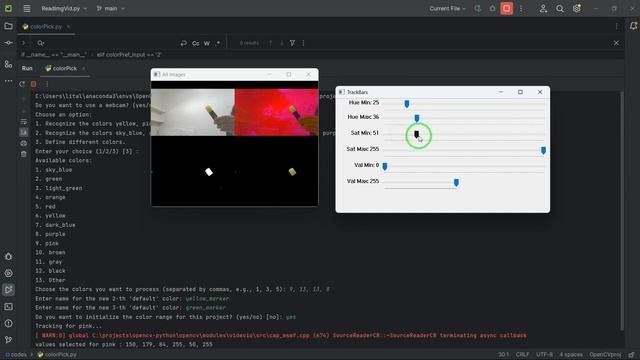Toggle soft-wrap in the run console
This screenshot has width=640, height=360.
[x=24, y=122]
